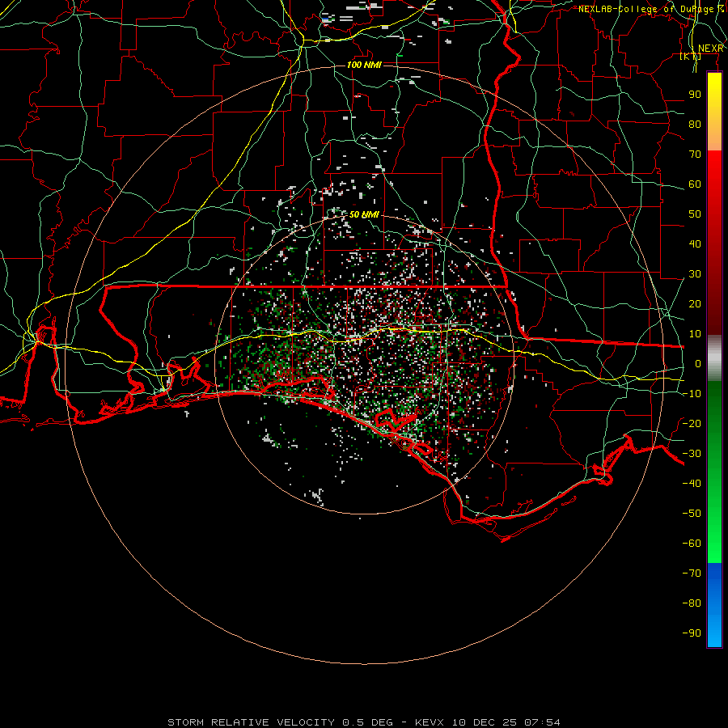Click the "10 DEC 25" date in footer
This screenshot has height=728, width=728.
485,722
